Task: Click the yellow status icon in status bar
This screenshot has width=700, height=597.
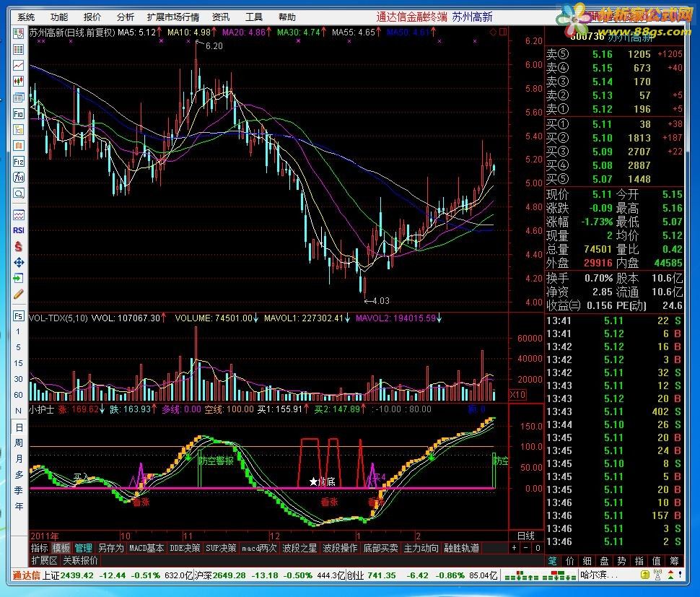Action: pyautogui.click(x=644, y=575)
